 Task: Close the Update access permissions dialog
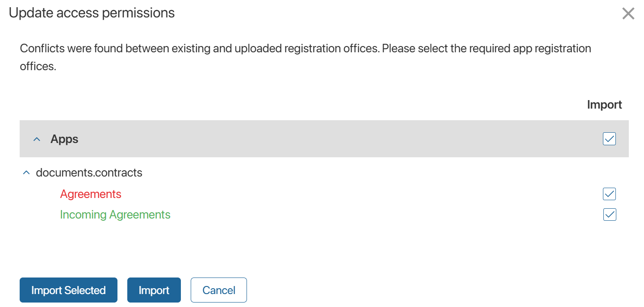tap(628, 14)
